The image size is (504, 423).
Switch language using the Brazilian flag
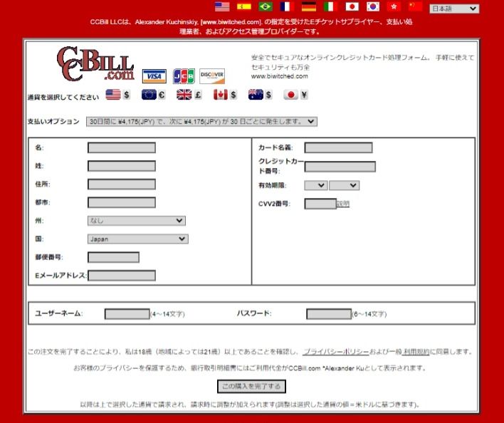[266, 7]
